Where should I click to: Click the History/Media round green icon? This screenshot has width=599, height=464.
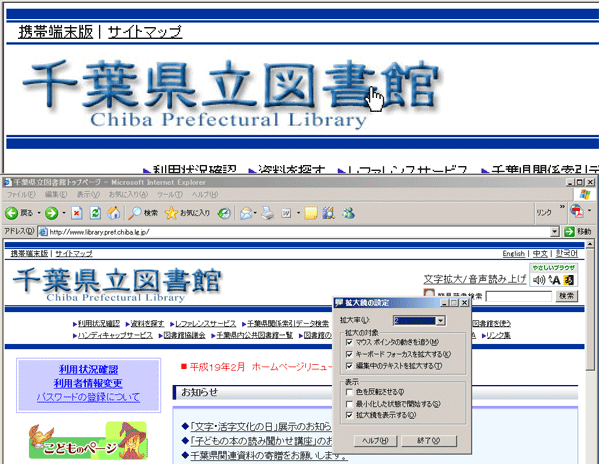(224, 213)
